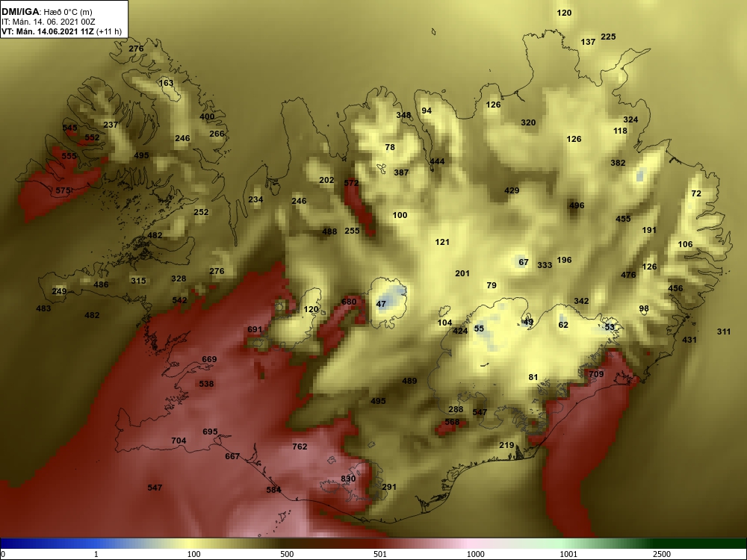Click the 2500 label on color scale
747x560 pixels.
(x=662, y=554)
